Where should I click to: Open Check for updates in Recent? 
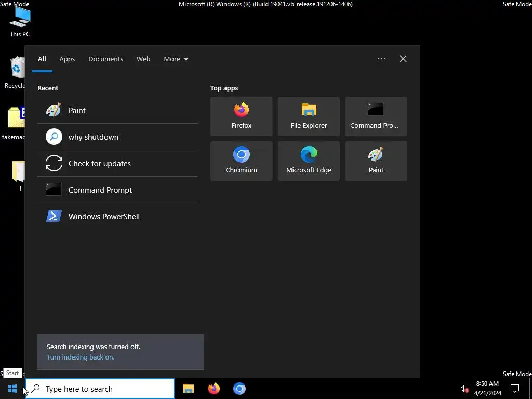118,163
